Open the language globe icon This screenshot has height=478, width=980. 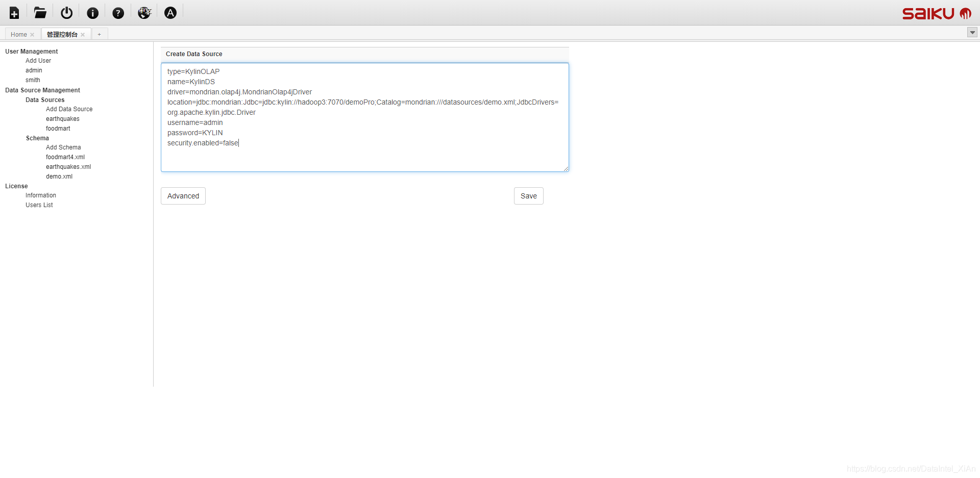144,13
